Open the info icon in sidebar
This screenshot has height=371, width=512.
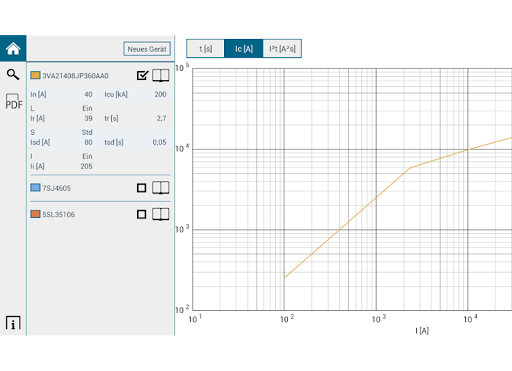(x=13, y=323)
